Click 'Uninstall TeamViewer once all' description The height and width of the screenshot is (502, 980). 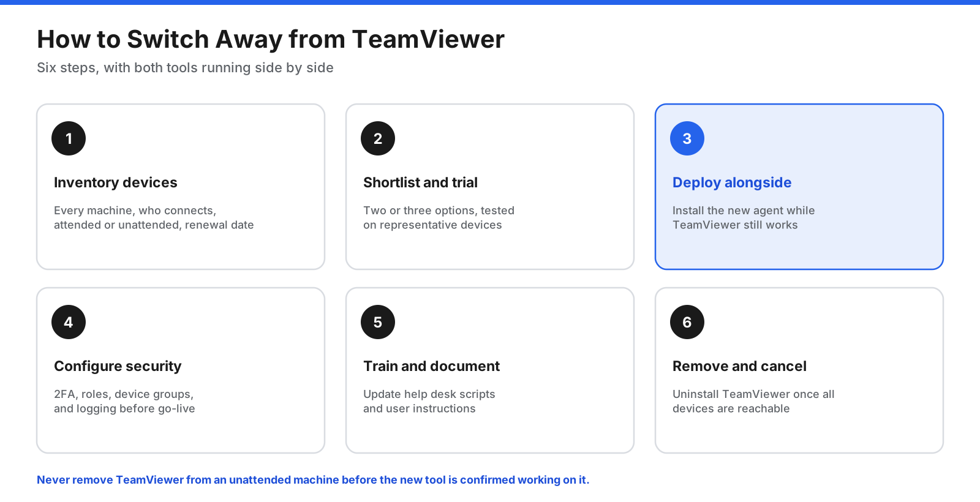point(753,402)
